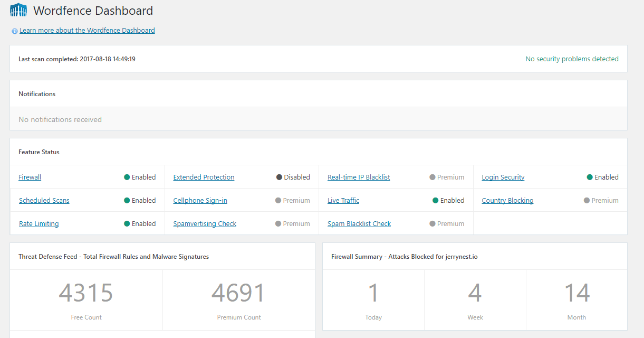Viewport: 644px width, 338px height.
Task: Click Live Traffic's green Enabled status dot
Action: 436,201
